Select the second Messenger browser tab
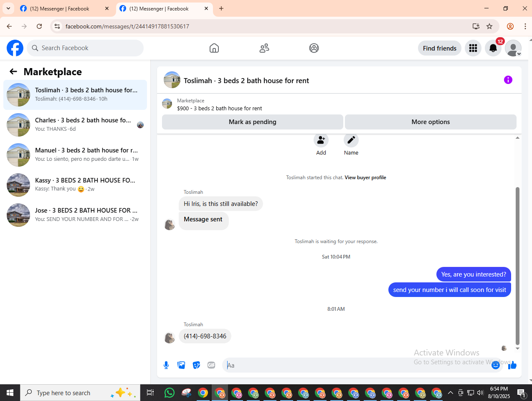Screen dimensions: 532x401 click(164, 8)
